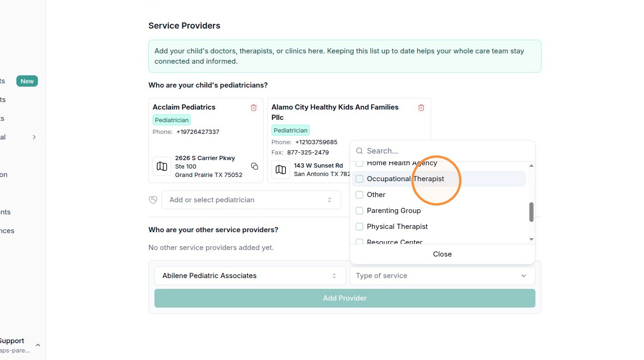Expand the Type of service dropdown
Screen dimensions: 644x360
click(442, 276)
